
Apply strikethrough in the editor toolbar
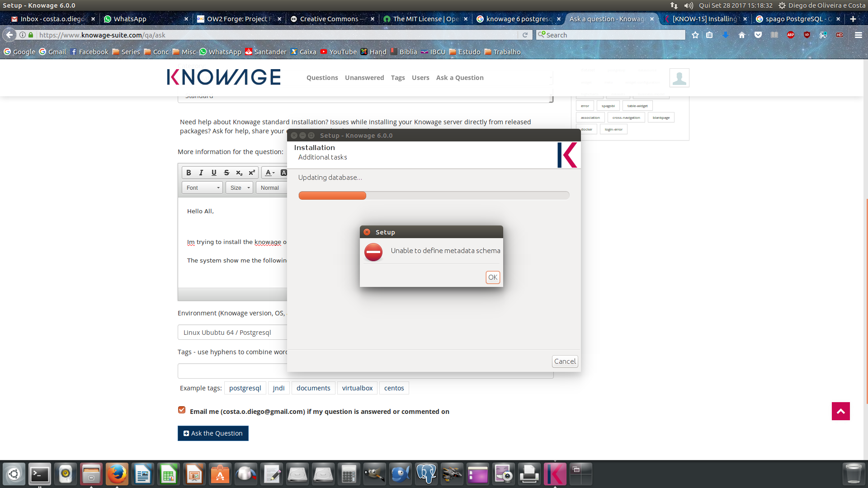226,173
